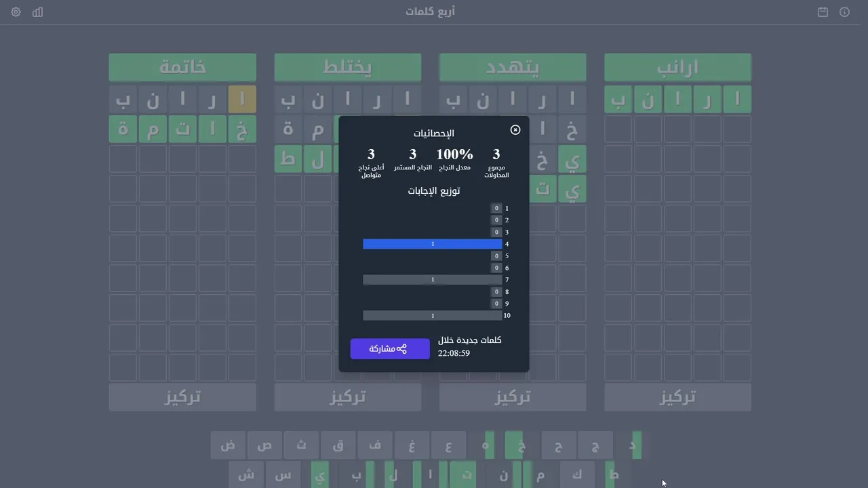Click the yellow ا tile in خاتمة board
This screenshot has height=488, width=868.
(242, 99)
